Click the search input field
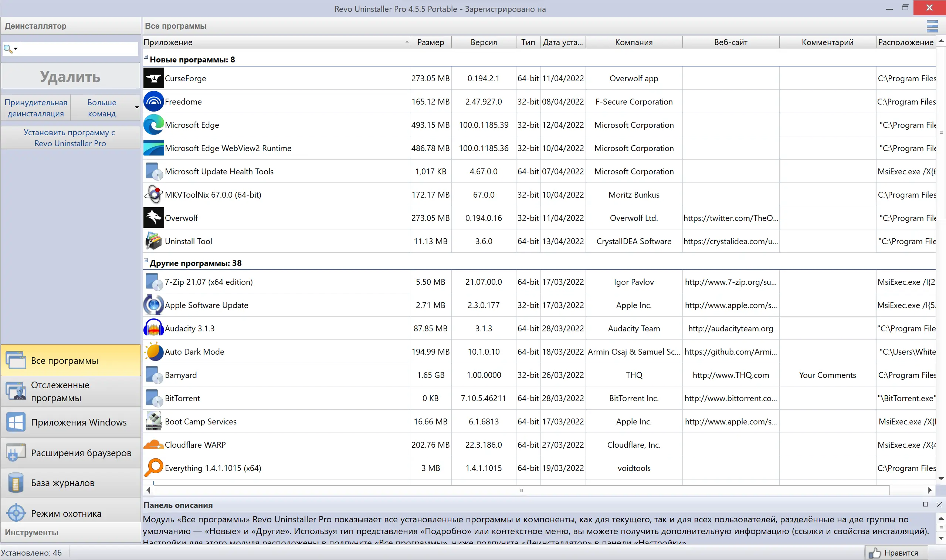946x560 pixels. click(79, 48)
